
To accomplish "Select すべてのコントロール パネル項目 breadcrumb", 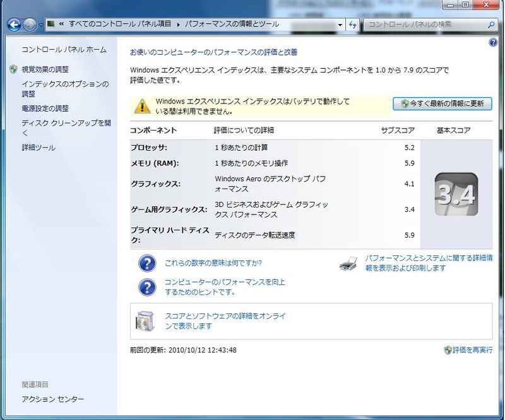I will pyautogui.click(x=120, y=24).
